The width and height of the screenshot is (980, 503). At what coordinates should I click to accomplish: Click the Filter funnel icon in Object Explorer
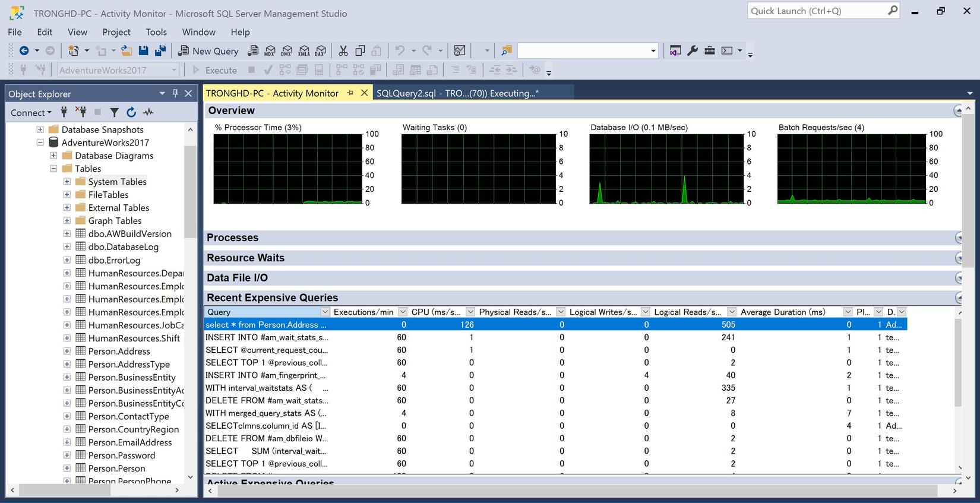(114, 112)
